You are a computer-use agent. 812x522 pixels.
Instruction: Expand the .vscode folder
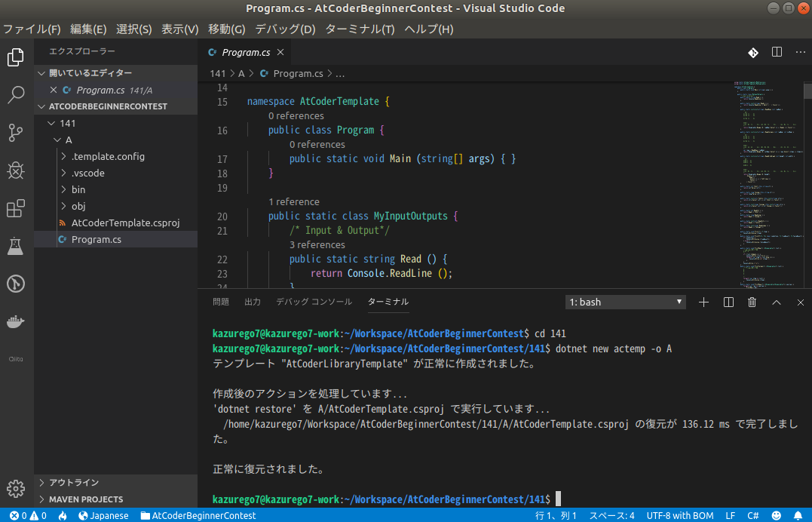[x=116, y=173]
